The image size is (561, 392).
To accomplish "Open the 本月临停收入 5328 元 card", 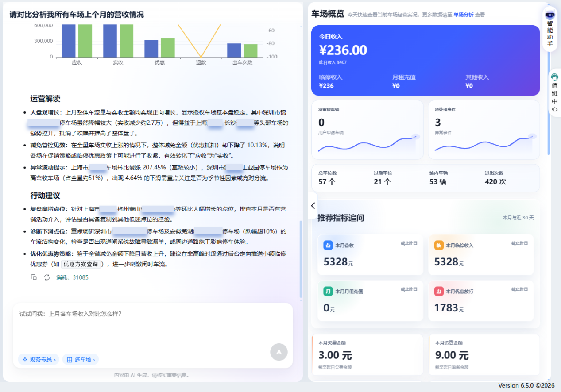I will pos(481,254).
